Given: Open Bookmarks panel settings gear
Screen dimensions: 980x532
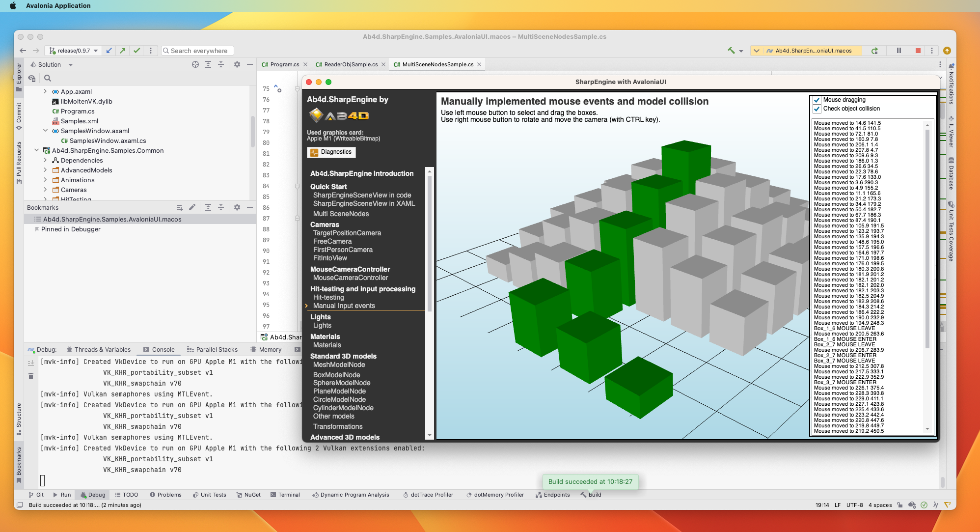Looking at the screenshot, I should pos(237,207).
